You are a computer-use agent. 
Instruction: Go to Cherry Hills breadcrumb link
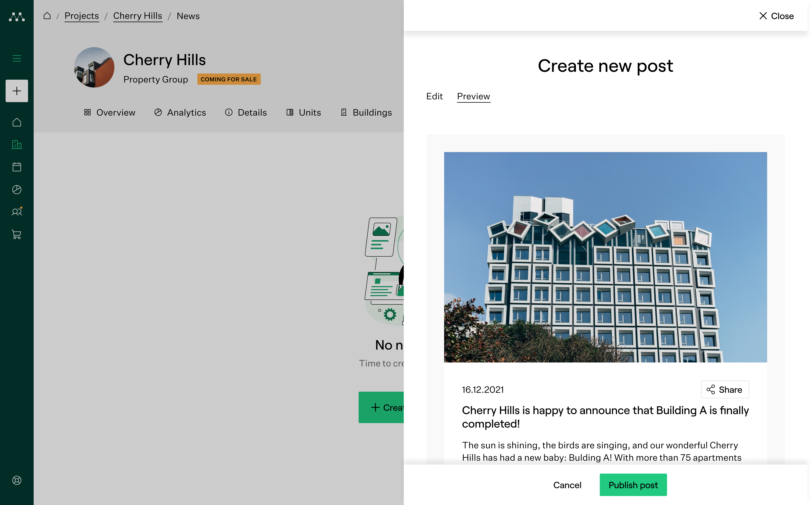[x=138, y=16]
